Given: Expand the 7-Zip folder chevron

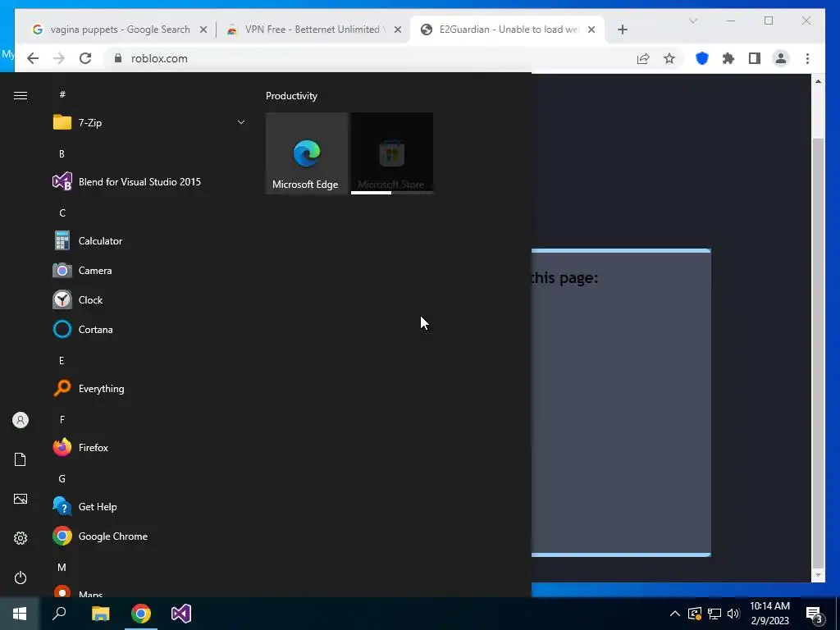Looking at the screenshot, I should [241, 123].
